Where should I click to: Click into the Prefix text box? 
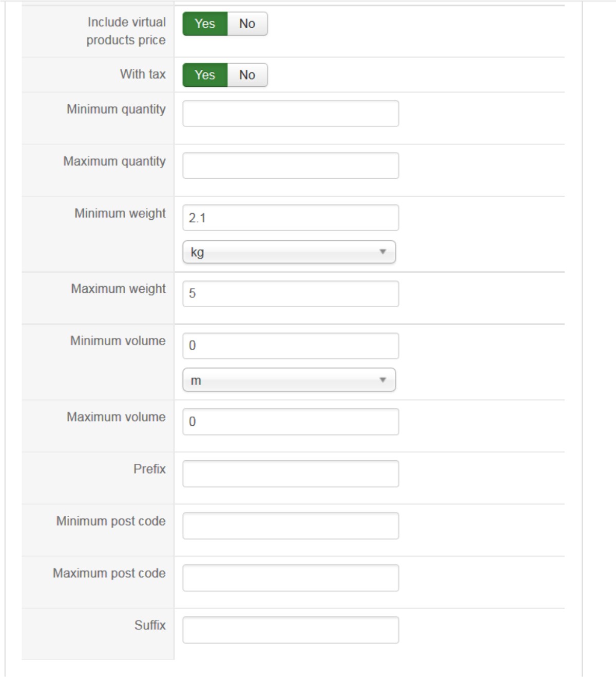(x=291, y=474)
